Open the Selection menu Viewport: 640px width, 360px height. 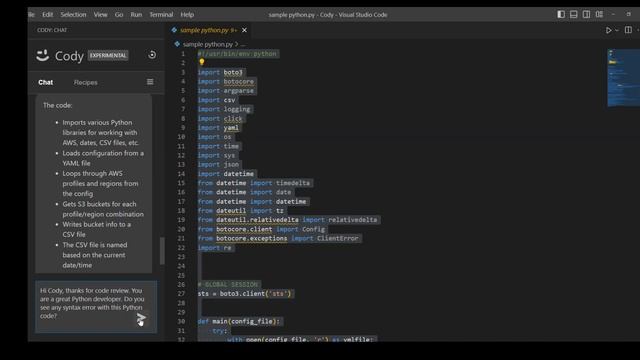[x=73, y=15]
